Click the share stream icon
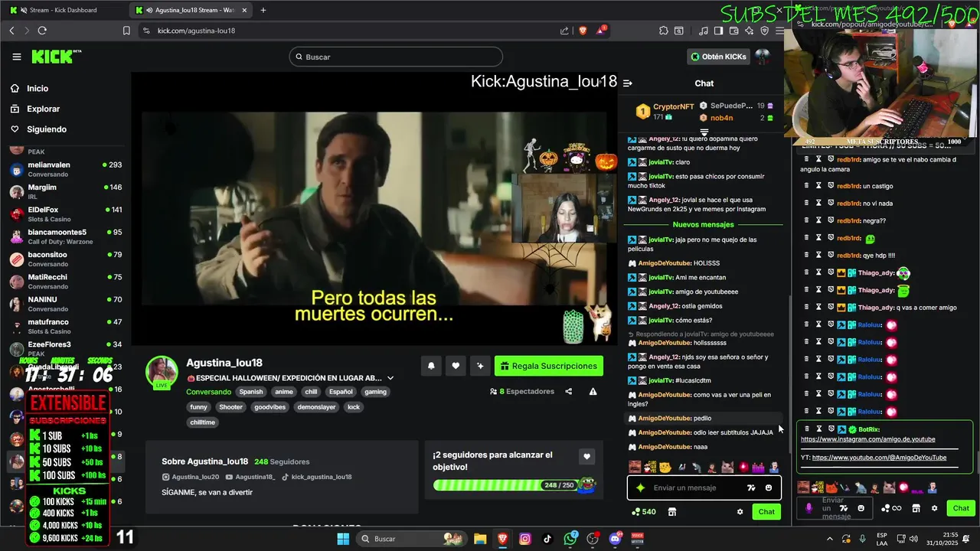 568,391
